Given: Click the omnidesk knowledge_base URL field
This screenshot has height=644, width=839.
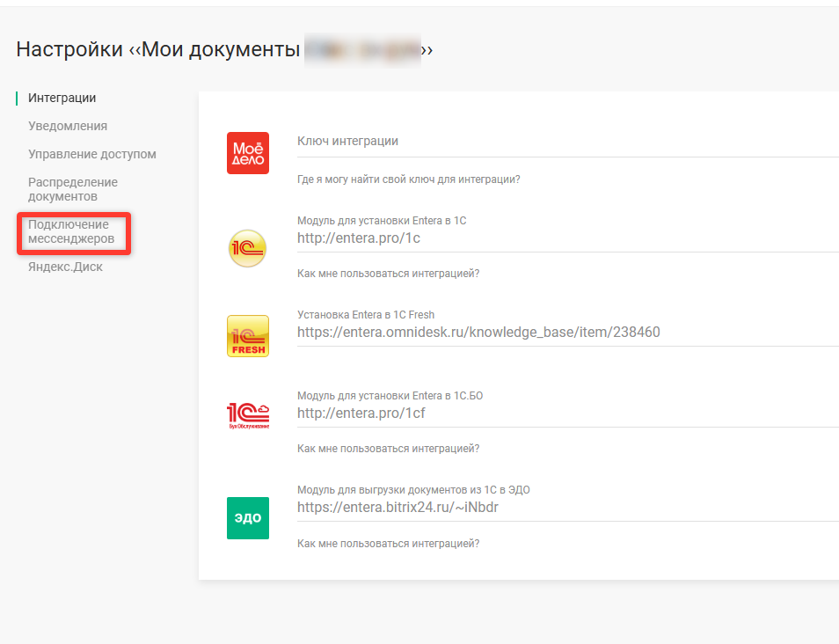Looking at the screenshot, I should pos(568,333).
